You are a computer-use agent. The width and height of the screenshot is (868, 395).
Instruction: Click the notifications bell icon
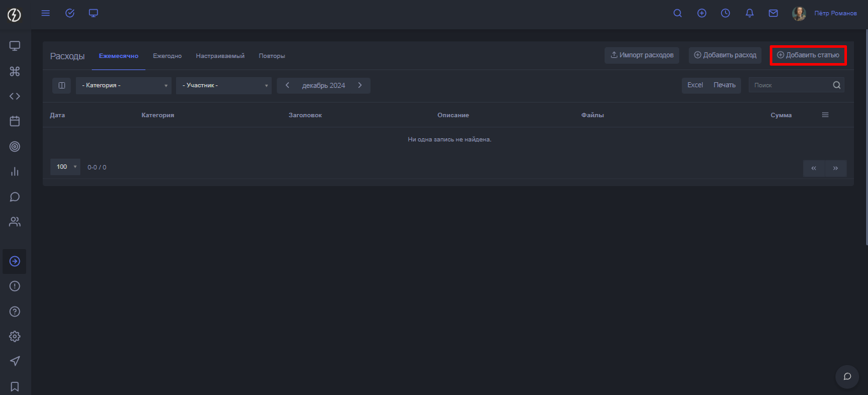(749, 13)
